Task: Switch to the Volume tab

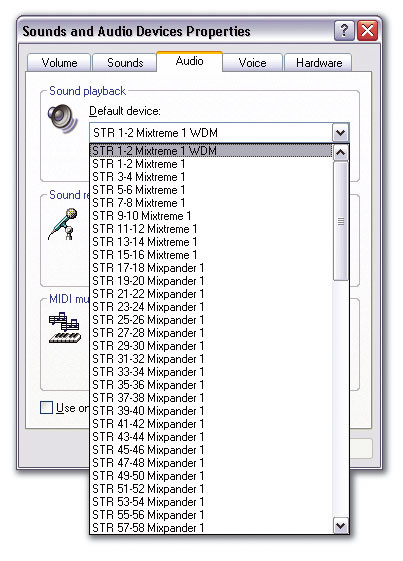Action: click(59, 63)
